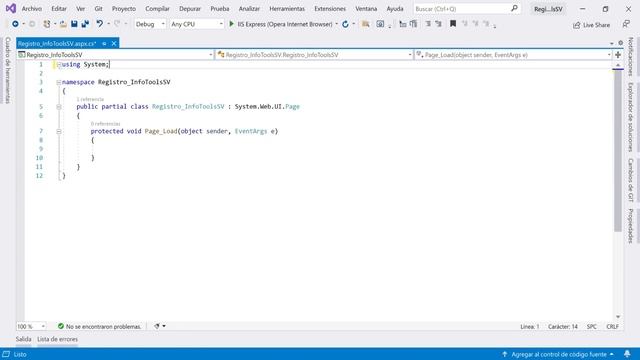Click the find in files icon

[366, 24]
